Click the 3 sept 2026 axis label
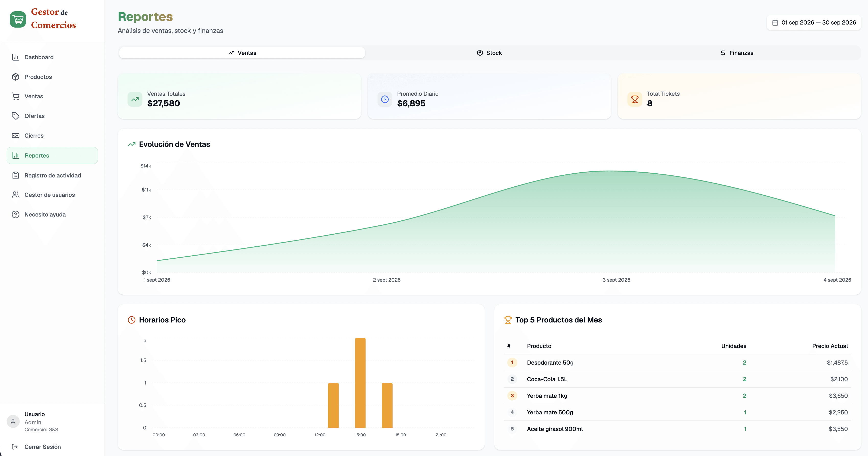The height and width of the screenshot is (456, 868). (x=616, y=280)
